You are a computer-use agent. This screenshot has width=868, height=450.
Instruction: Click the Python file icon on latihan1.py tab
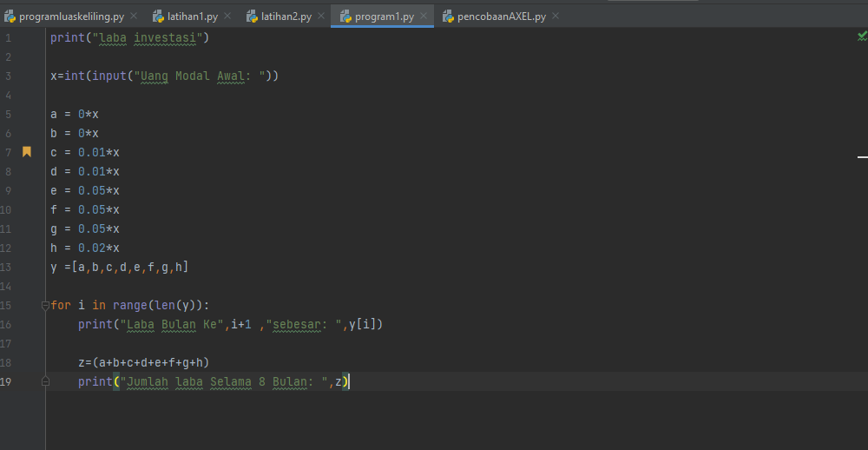[158, 17]
